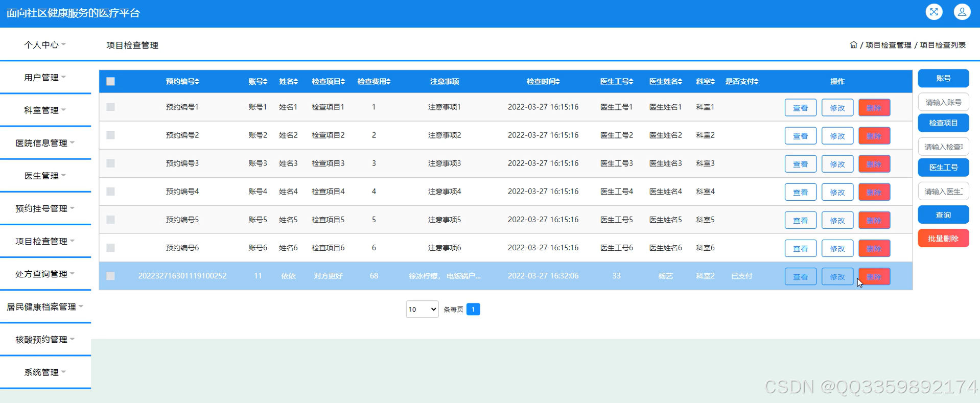The image size is (980, 403).
Task: Edit the 预约编号2 row with 修改
Action: pos(837,136)
